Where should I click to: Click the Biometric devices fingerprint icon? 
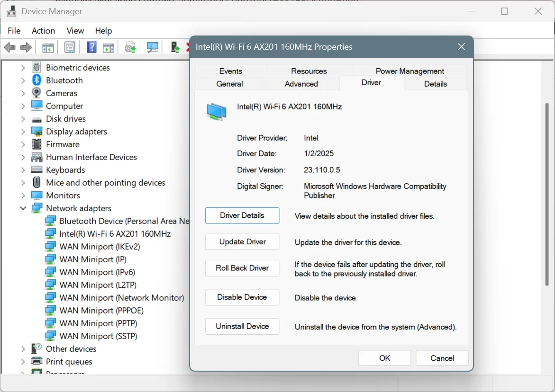click(36, 67)
